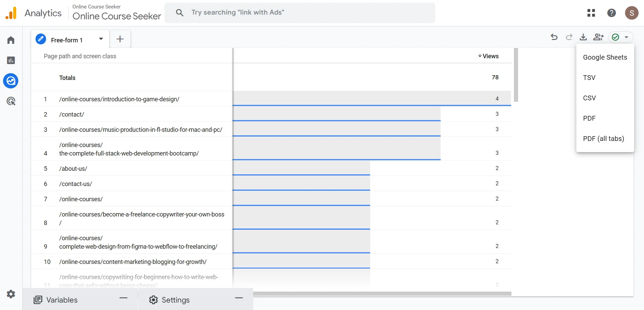
Task: Open the Reports icon in sidebar
Action: (11, 60)
